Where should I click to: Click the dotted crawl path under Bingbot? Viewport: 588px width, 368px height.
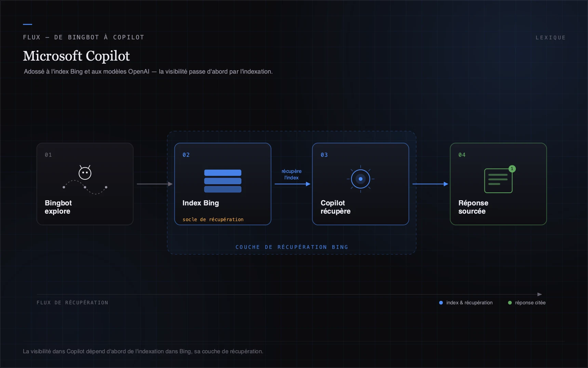point(85,187)
